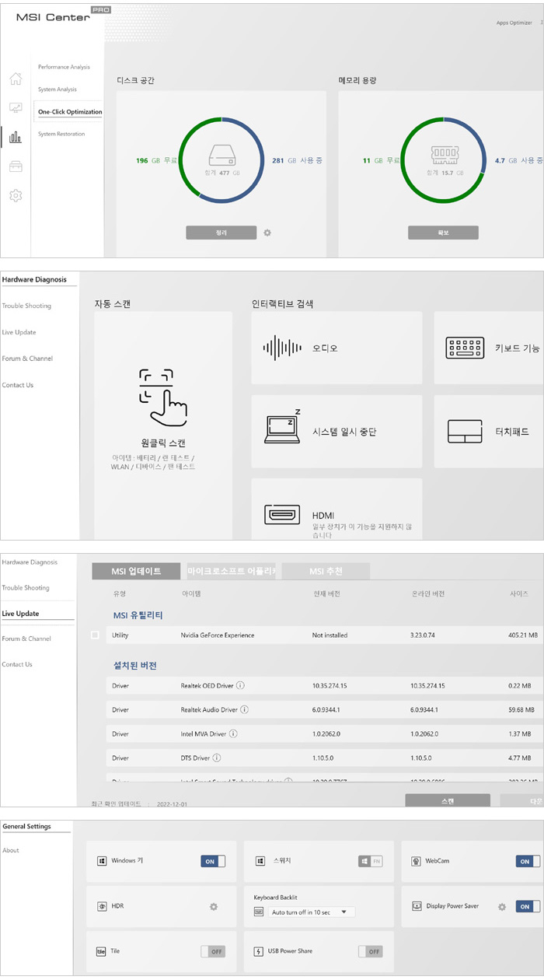Show info for Realtek OED Driver
Image resolution: width=544 pixels, height=980 pixels.
coord(240,685)
